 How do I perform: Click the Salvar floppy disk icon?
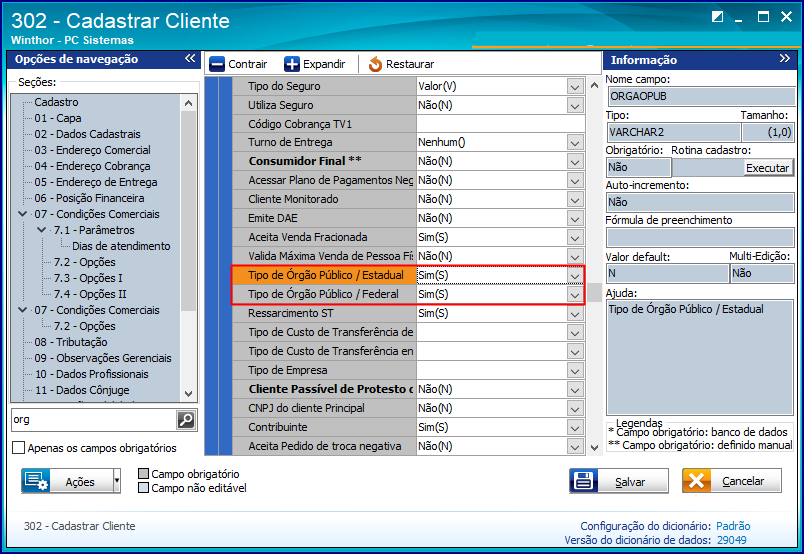pyautogui.click(x=584, y=481)
